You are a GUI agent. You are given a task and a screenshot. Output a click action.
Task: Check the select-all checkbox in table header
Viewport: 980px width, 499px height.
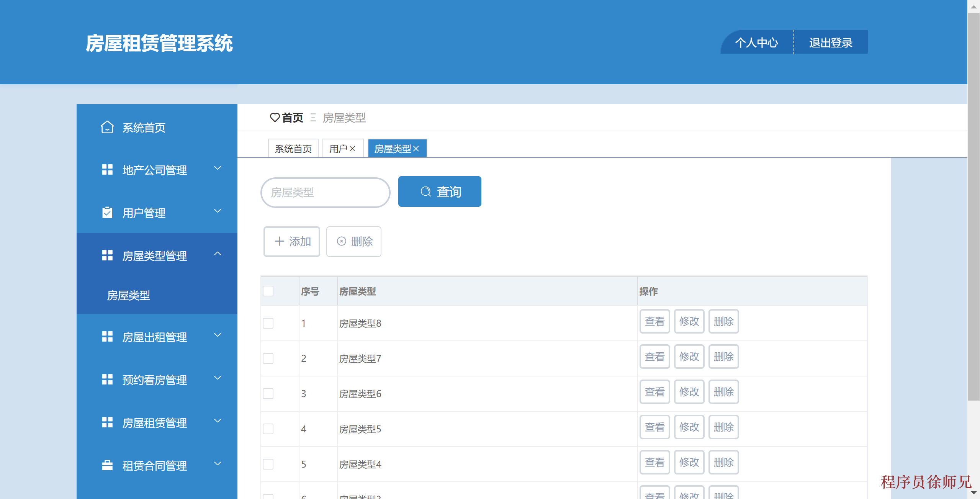268,291
